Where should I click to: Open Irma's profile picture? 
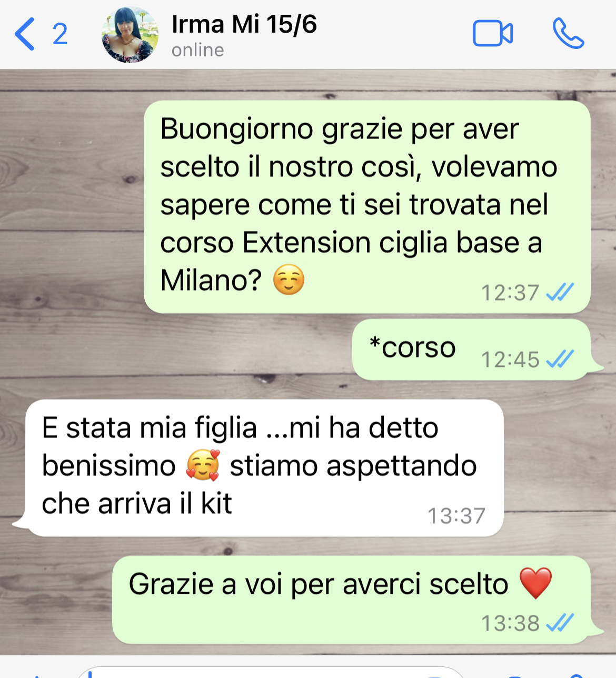[x=130, y=35]
